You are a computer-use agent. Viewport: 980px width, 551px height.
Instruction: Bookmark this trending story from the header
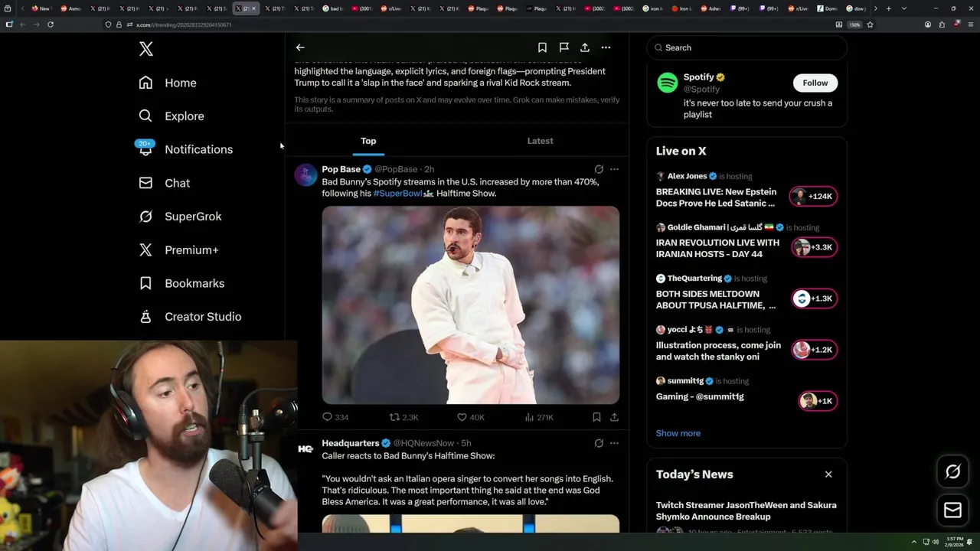542,47
